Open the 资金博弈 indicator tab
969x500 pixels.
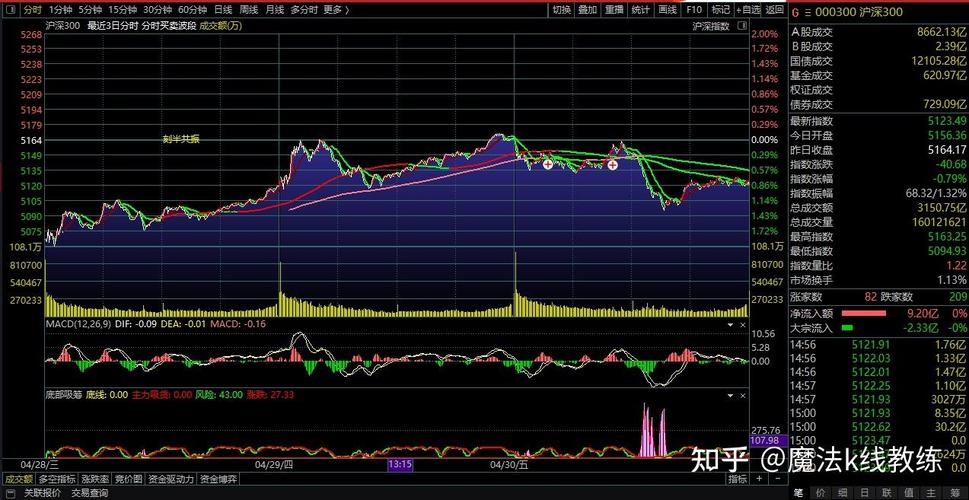218,478
